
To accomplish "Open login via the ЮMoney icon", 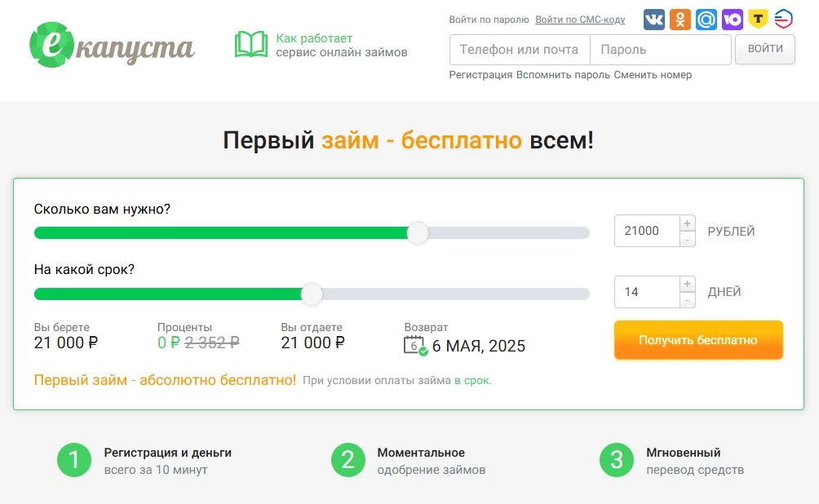I will coord(732,19).
